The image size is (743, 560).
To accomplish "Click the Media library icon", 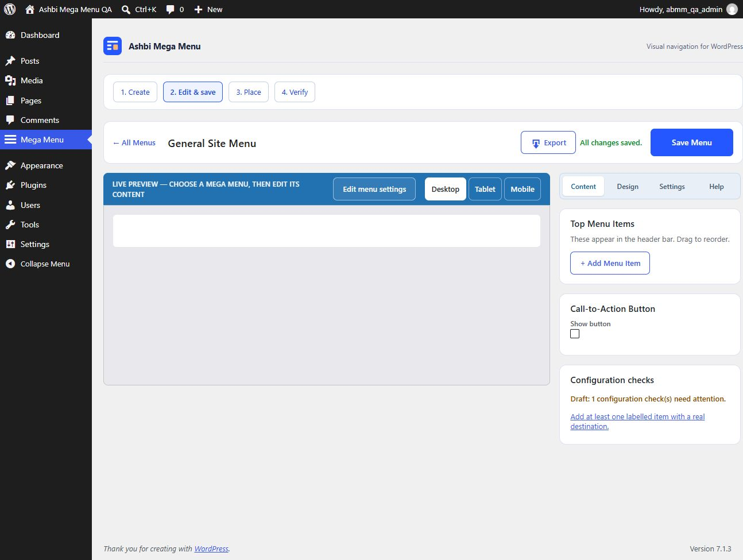I will (10, 80).
